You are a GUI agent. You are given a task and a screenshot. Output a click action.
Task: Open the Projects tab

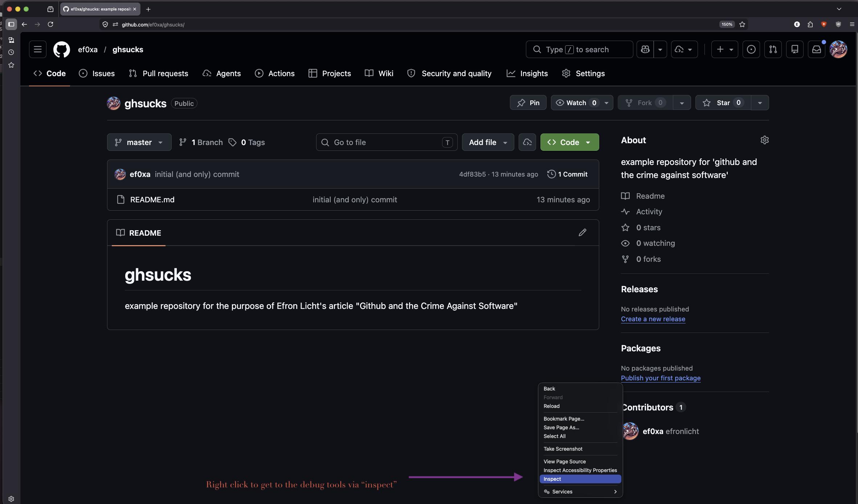330,74
